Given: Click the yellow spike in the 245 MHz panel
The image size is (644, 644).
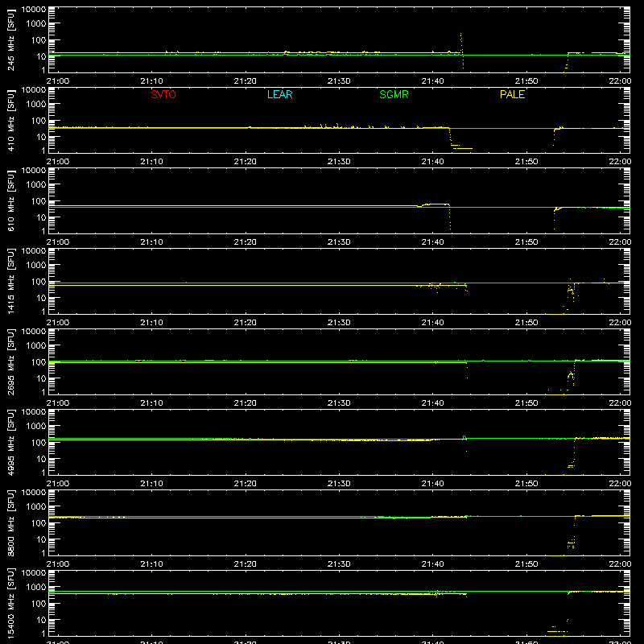Looking at the screenshot, I should pyautogui.click(x=461, y=52).
